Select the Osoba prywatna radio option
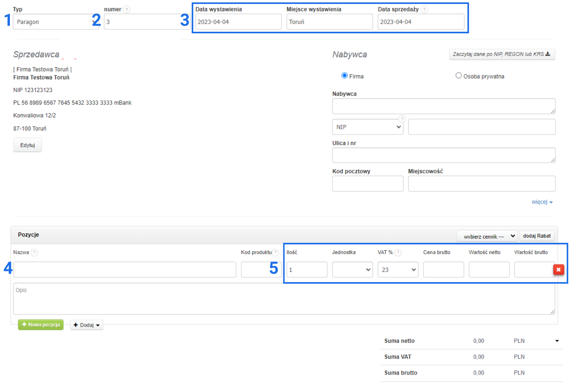The height and width of the screenshot is (392, 571). (x=459, y=76)
